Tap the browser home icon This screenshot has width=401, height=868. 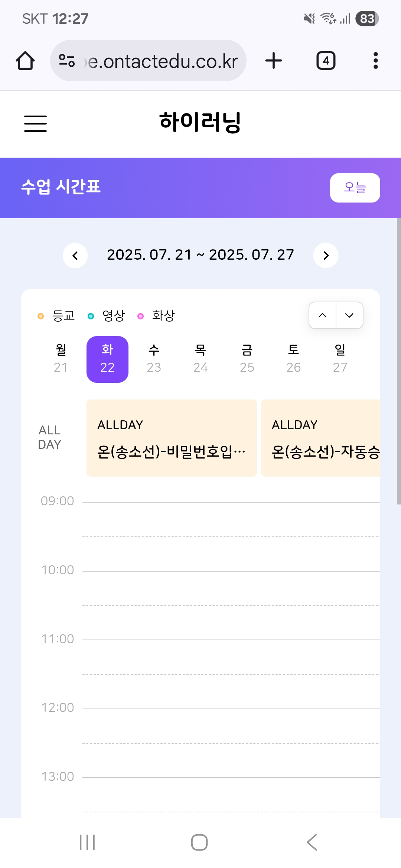tap(25, 60)
